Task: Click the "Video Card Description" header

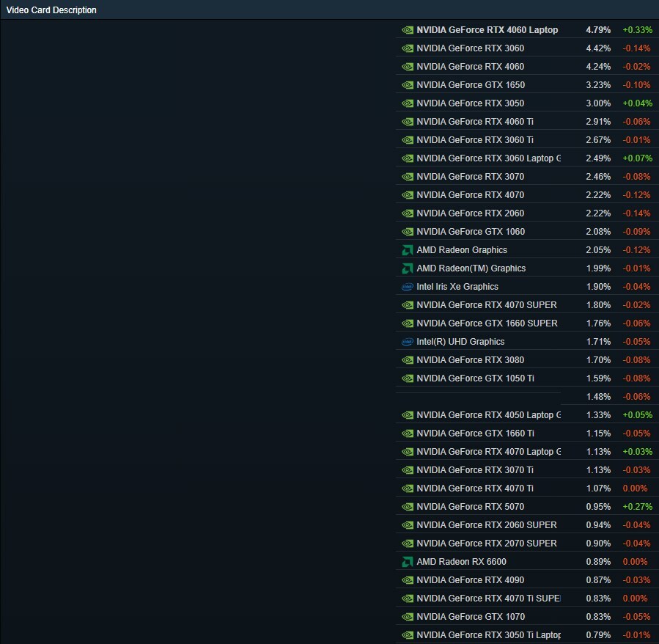Action: click(x=51, y=10)
